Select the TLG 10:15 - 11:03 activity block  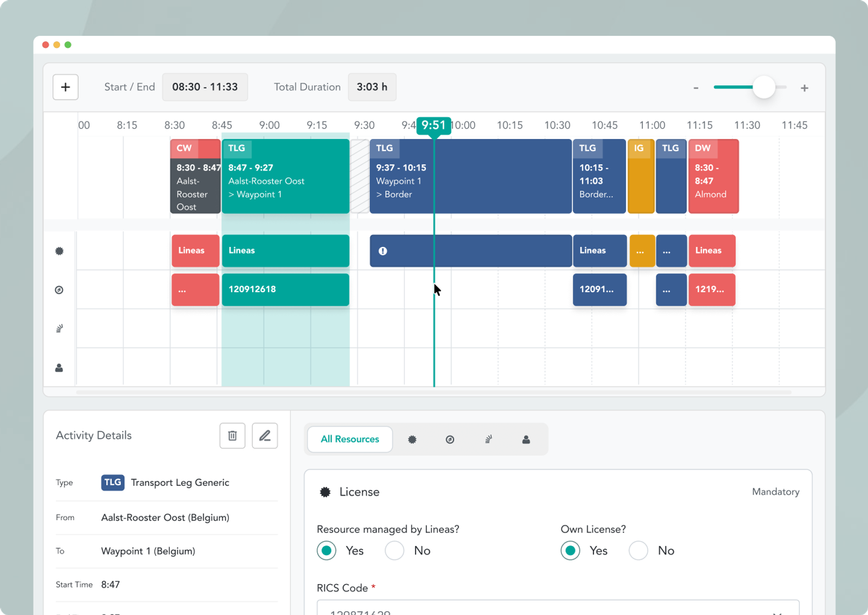click(599, 176)
